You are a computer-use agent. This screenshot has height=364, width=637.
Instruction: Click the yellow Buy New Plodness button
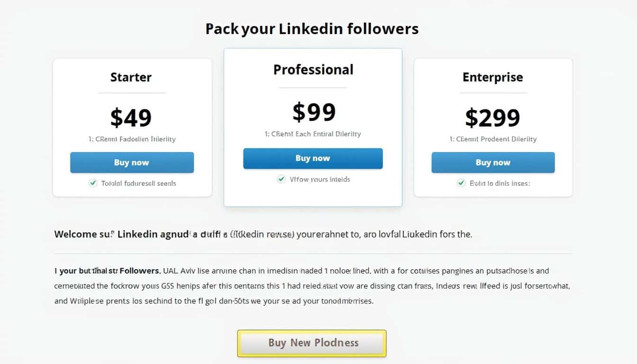(312, 343)
